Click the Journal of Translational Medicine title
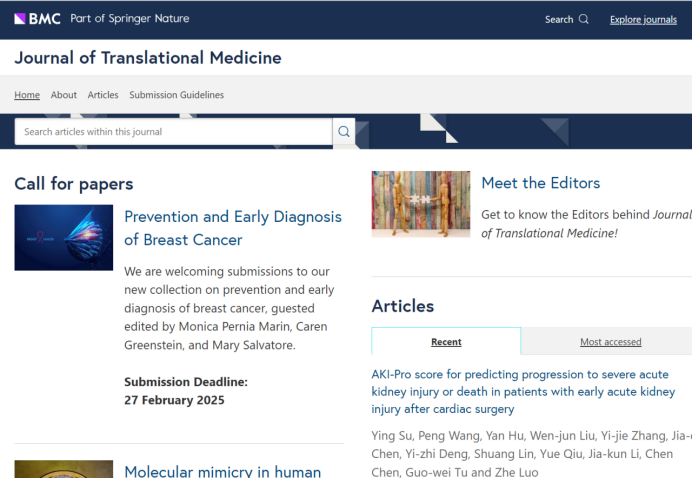Screen dimensions: 693x478 click(x=148, y=58)
